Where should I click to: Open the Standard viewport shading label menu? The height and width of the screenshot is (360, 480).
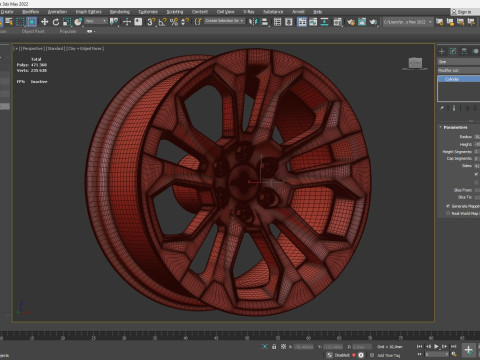click(x=55, y=49)
